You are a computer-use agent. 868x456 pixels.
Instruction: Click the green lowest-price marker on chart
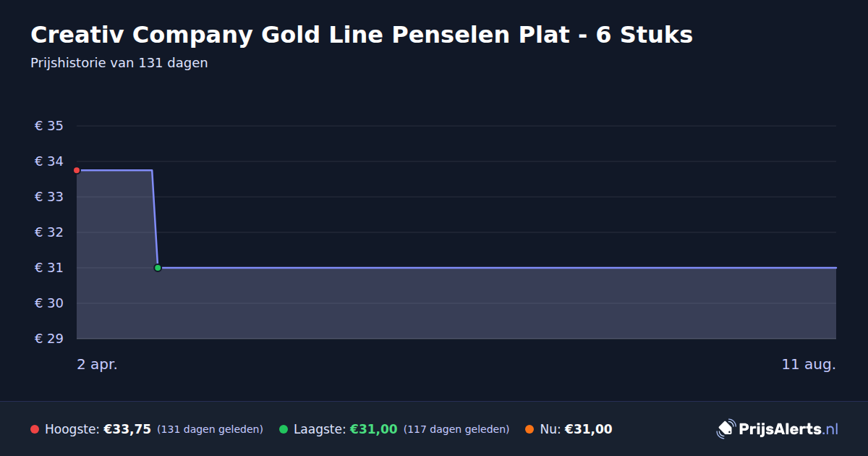click(x=158, y=268)
